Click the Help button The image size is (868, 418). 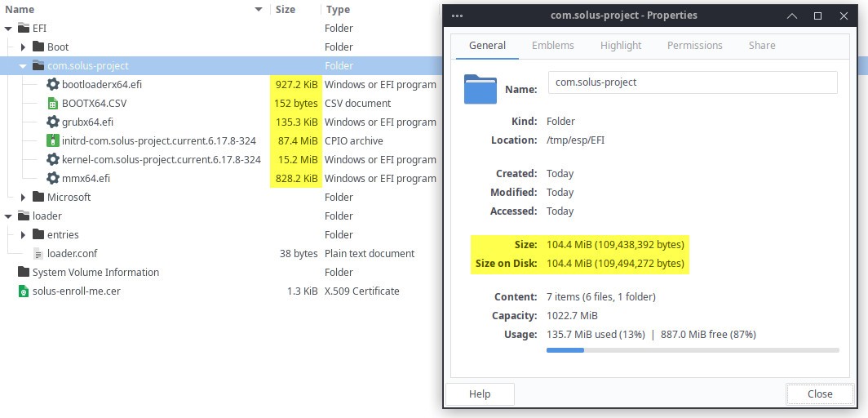(480, 394)
